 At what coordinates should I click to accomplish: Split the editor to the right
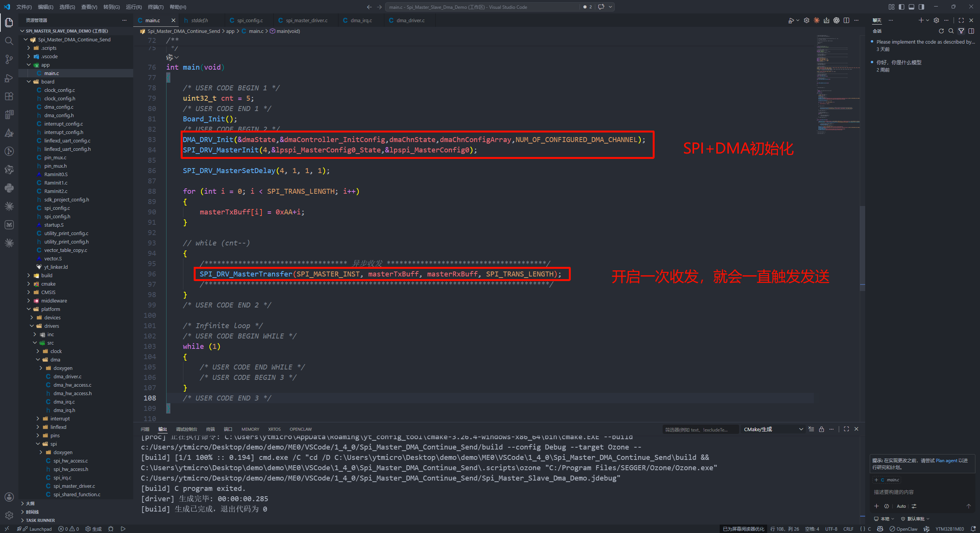(846, 20)
